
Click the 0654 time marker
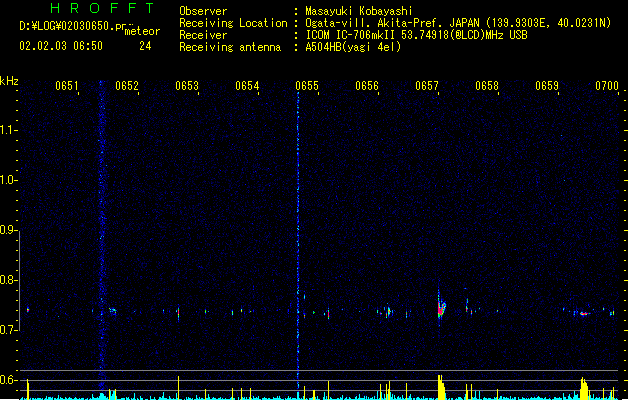pyautogui.click(x=247, y=86)
